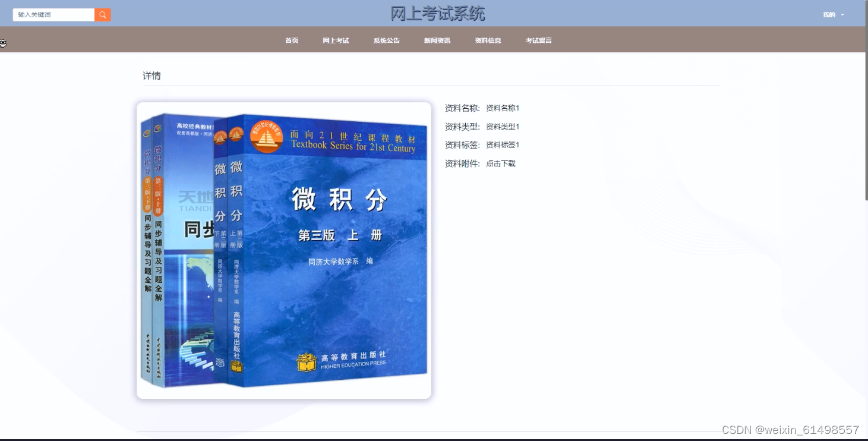The width and height of the screenshot is (868, 441).
Task: Click the 资料标签 label
Action: coord(462,145)
